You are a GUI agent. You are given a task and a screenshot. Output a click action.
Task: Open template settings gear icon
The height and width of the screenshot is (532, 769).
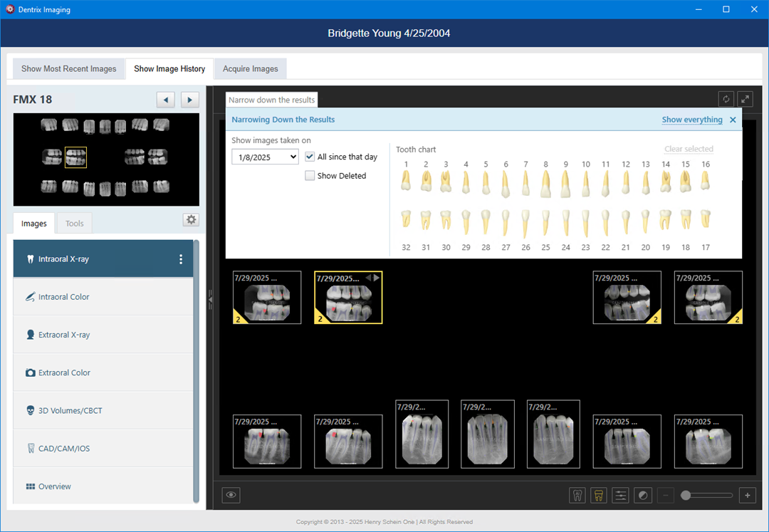pos(192,219)
